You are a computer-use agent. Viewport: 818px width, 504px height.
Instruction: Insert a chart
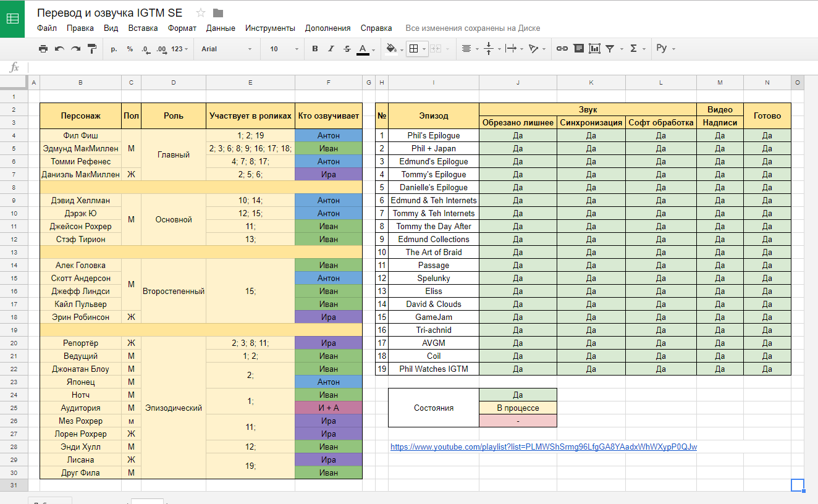point(594,49)
